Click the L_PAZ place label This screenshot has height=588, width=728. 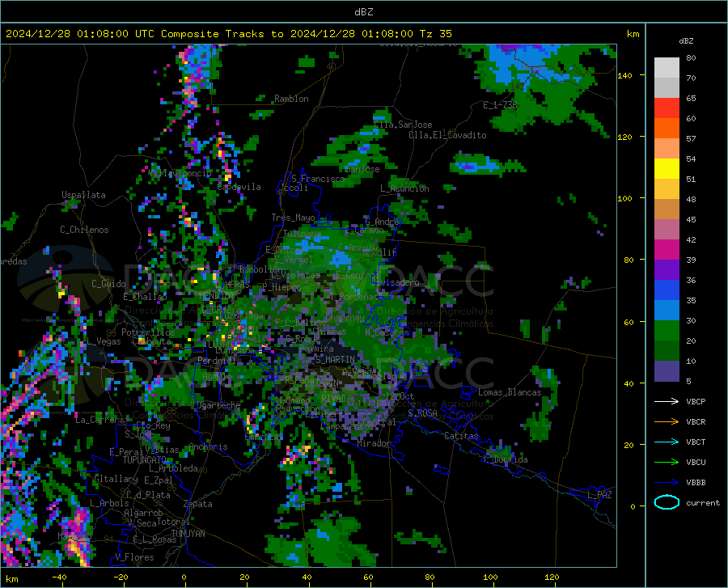(x=599, y=495)
